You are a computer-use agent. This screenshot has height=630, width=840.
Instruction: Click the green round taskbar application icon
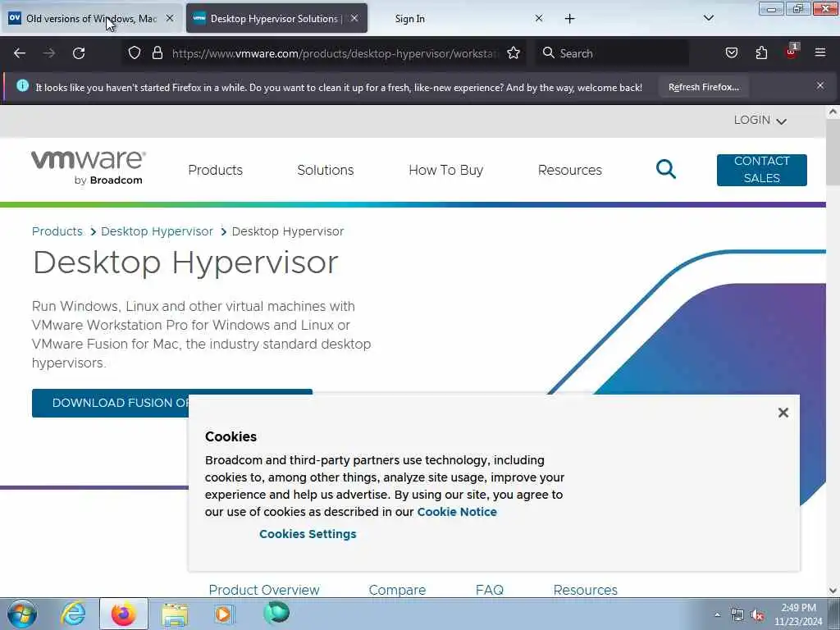[276, 613]
